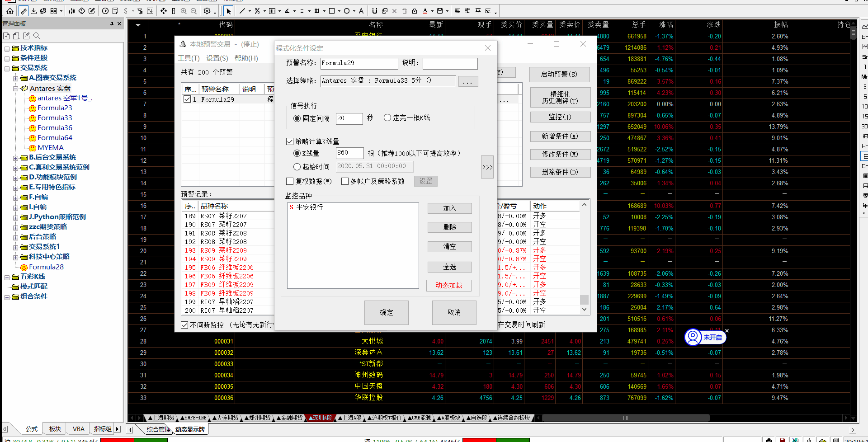Image resolution: width=868 pixels, height=442 pixels.
Task: Select the K线量 radio button
Action: pos(297,153)
